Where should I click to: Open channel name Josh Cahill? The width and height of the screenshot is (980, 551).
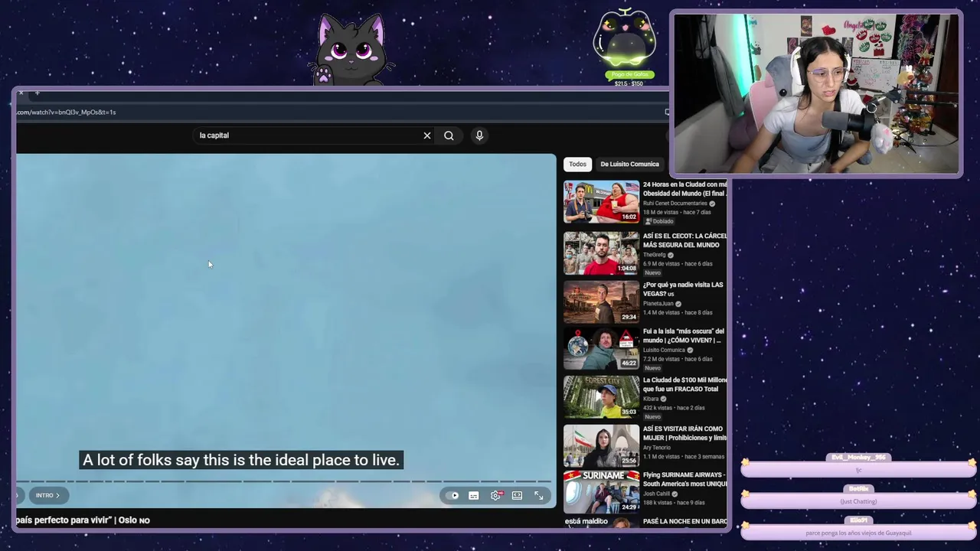[658, 494]
